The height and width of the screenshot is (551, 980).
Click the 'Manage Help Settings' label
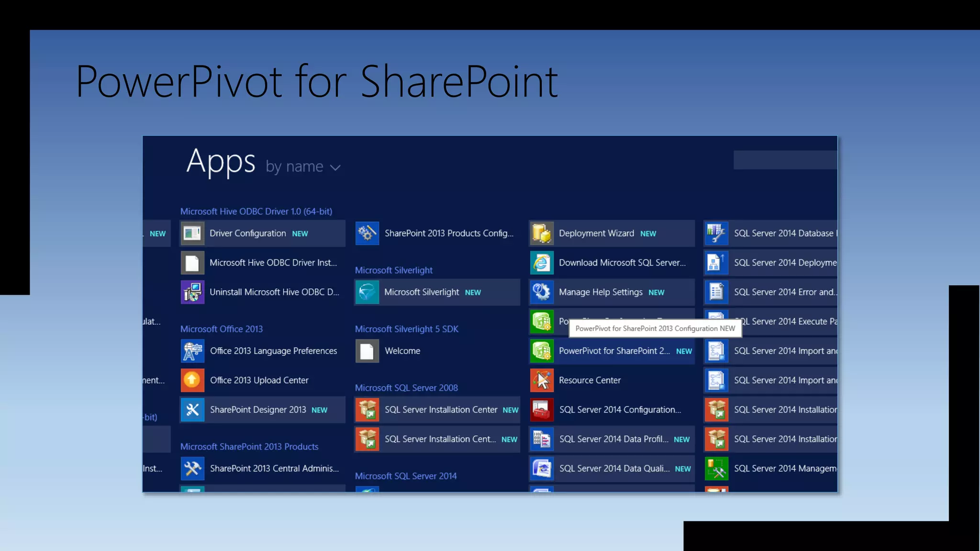click(601, 292)
